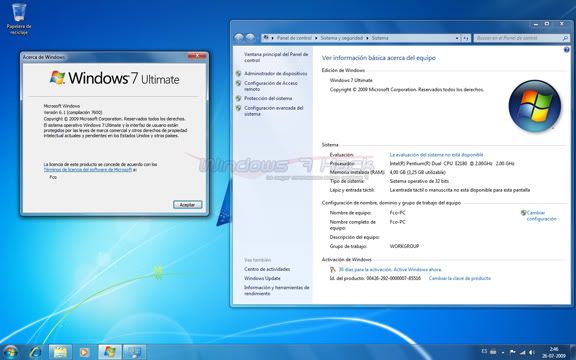Image resolution: width=576 pixels, height=360 pixels.
Task: Open the blue help question-mark icon
Action: (x=566, y=50)
